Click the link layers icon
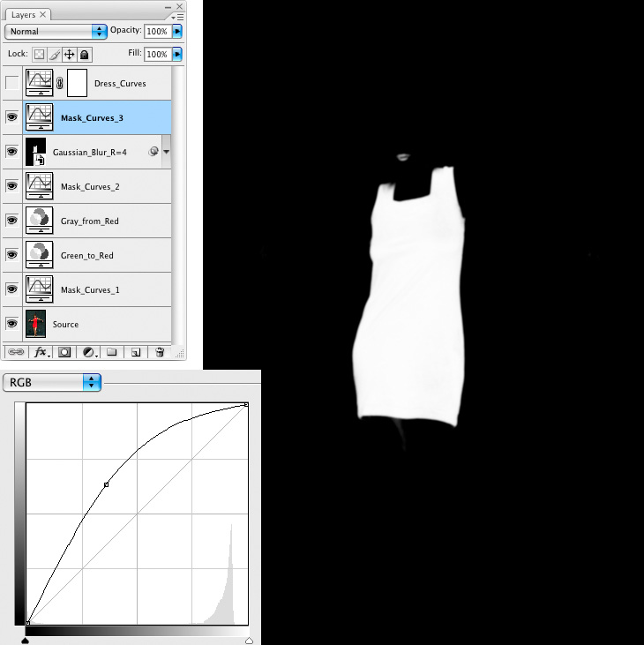 tap(16, 351)
